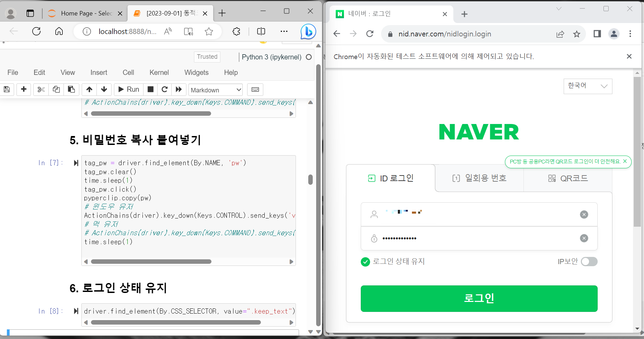
Task: Clear the Naver password field with the X icon
Action: point(584,238)
